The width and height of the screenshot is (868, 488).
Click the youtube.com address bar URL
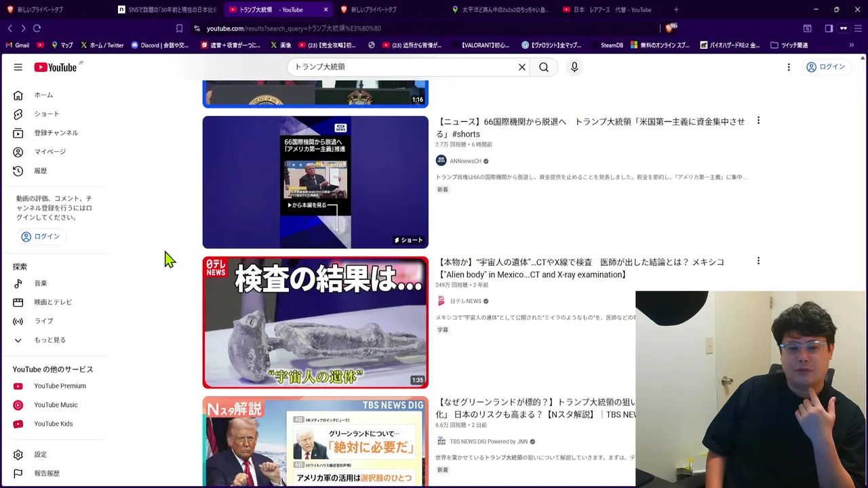pos(294,28)
